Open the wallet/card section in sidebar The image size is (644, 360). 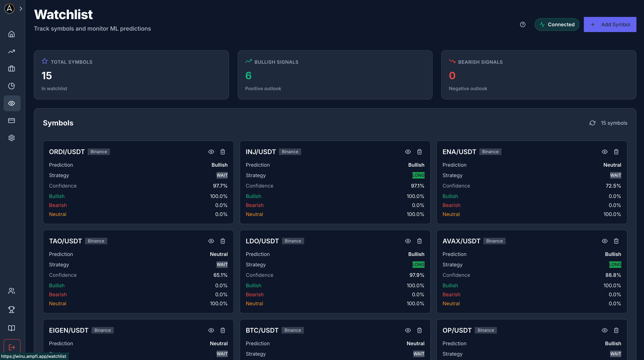coord(12,121)
